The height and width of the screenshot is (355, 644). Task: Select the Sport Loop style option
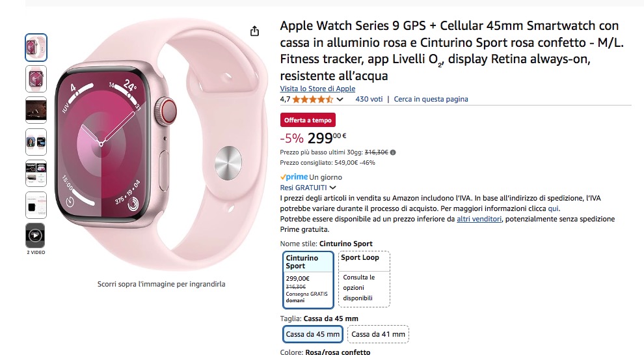pos(364,279)
